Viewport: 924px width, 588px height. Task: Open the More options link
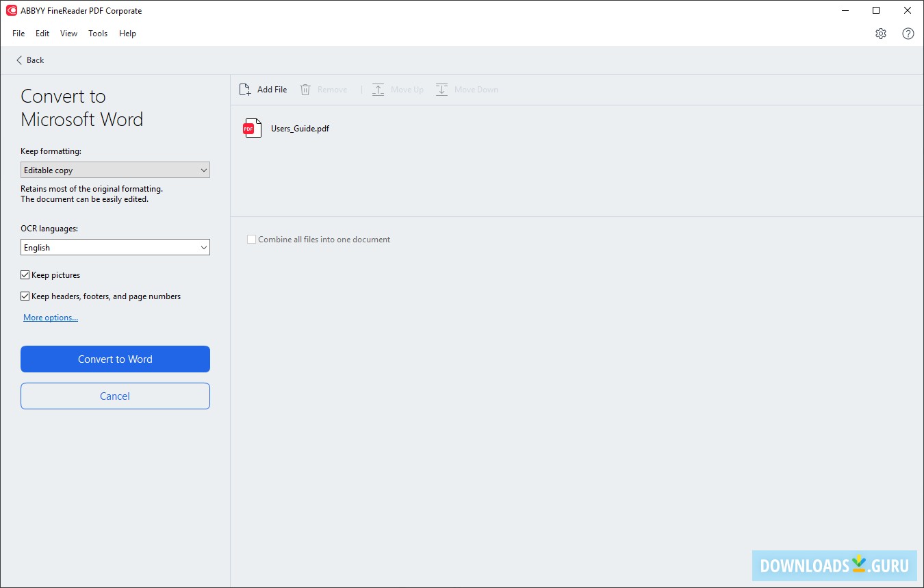pos(51,318)
